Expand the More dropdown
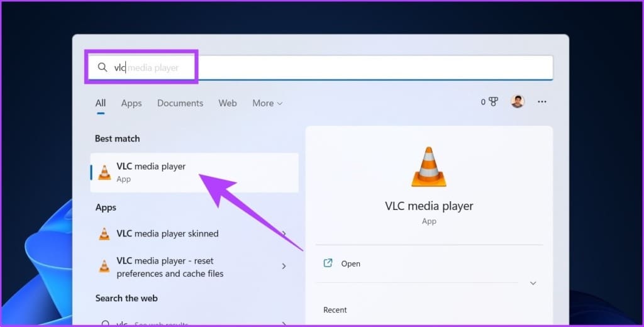Image resolution: width=644 pixels, height=327 pixels. [267, 103]
